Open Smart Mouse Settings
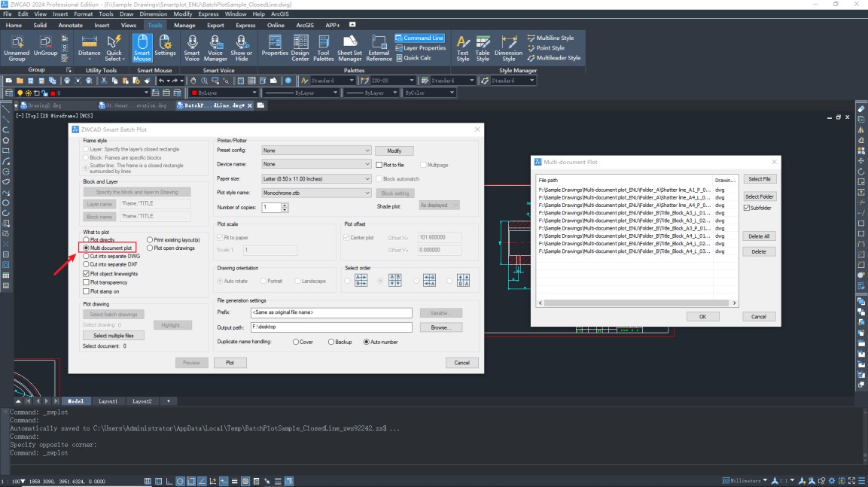Screen dimensions: 868x487 point(165,45)
